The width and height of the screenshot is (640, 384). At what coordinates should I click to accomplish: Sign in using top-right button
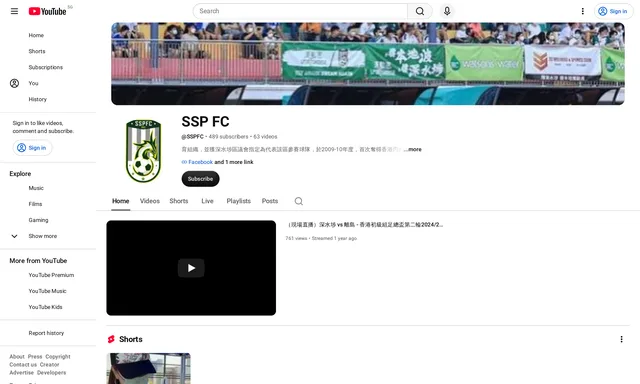613,11
